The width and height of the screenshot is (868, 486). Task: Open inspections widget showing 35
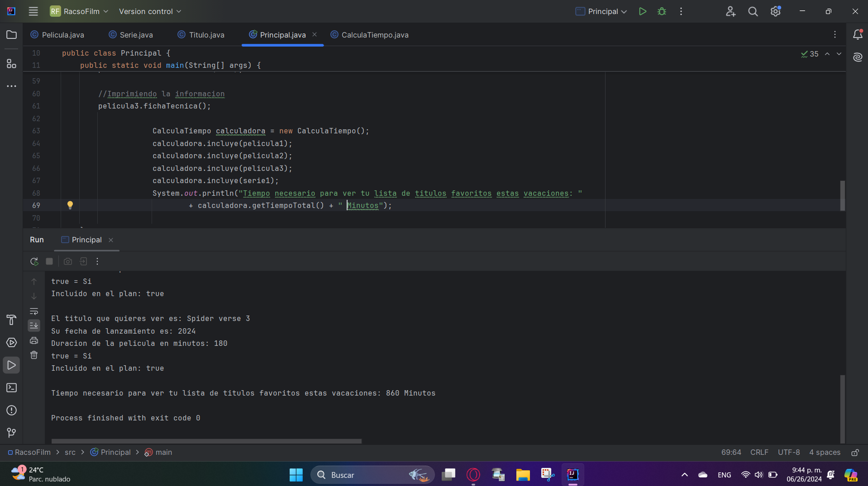tap(810, 54)
